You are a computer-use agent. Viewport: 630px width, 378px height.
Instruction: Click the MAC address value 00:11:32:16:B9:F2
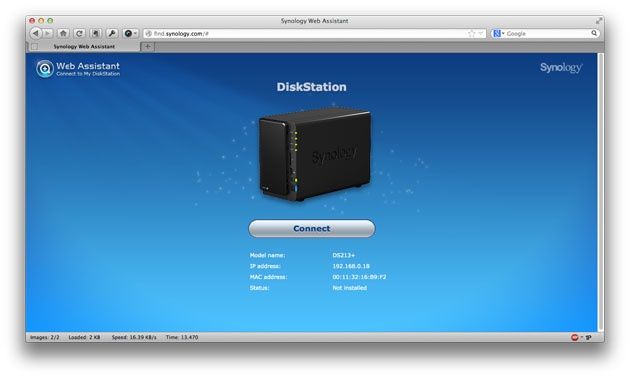[x=359, y=277]
